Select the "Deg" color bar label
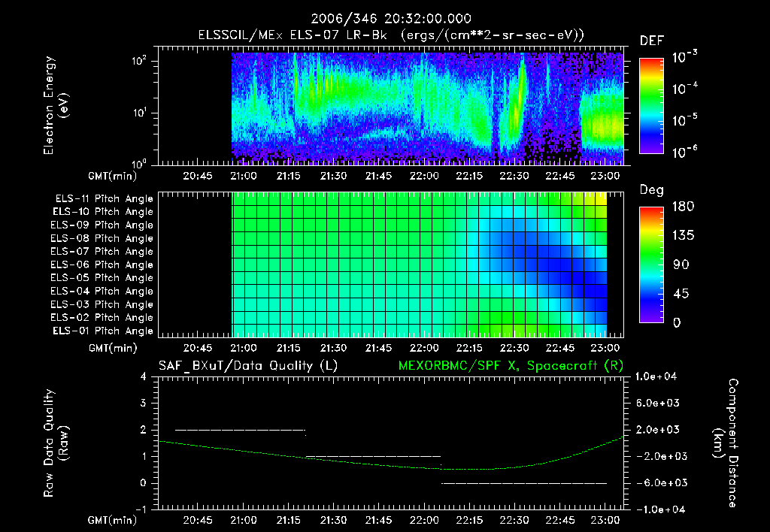Viewport: 770px width, 532px height. (652, 190)
